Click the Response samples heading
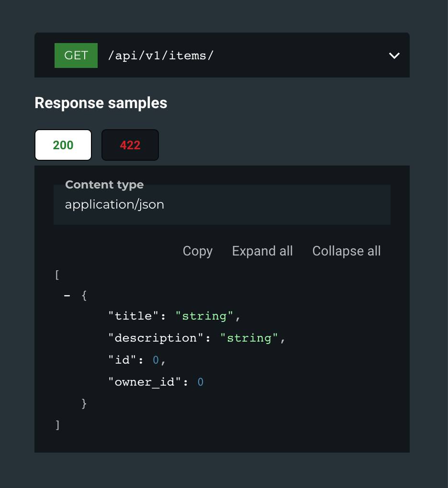448x488 pixels. tap(101, 103)
